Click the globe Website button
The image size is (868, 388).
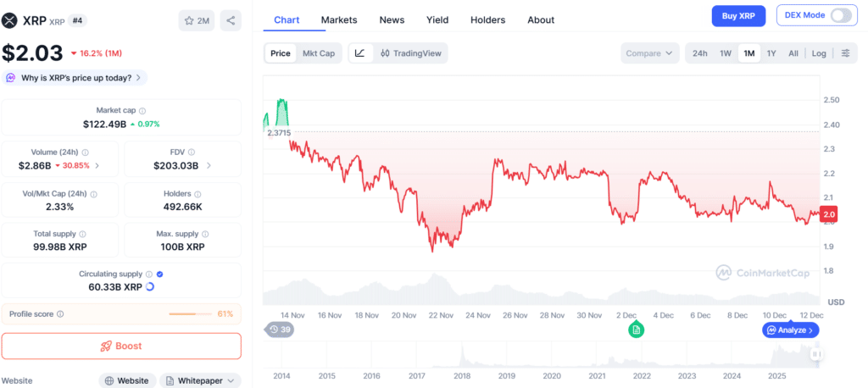tap(127, 381)
